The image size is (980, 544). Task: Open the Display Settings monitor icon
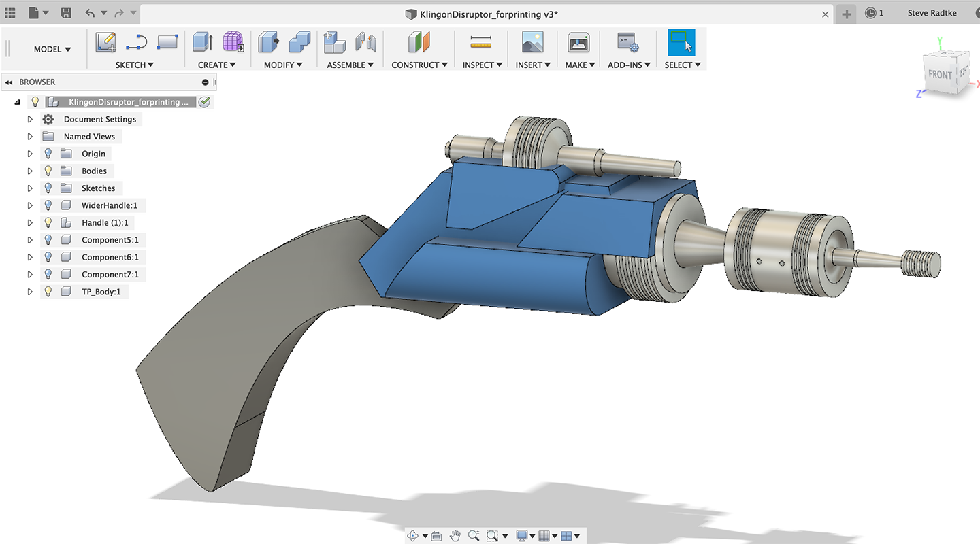(x=522, y=536)
